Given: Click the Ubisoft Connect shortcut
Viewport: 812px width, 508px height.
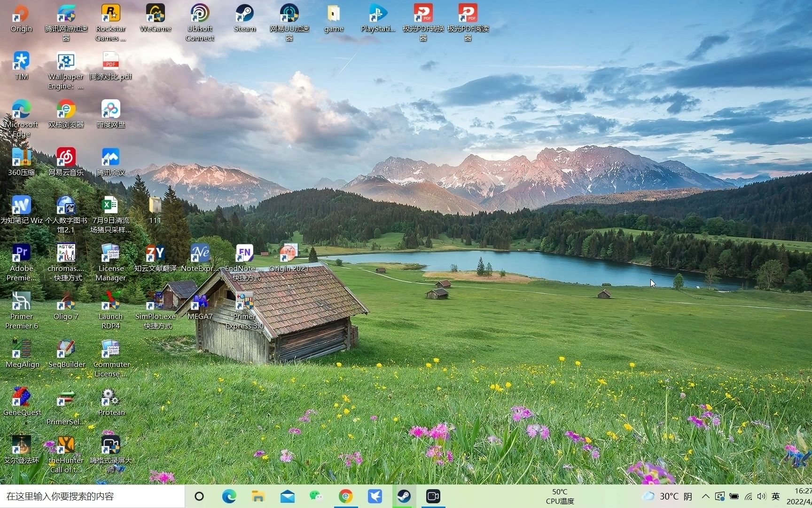Looking at the screenshot, I should click(x=200, y=23).
